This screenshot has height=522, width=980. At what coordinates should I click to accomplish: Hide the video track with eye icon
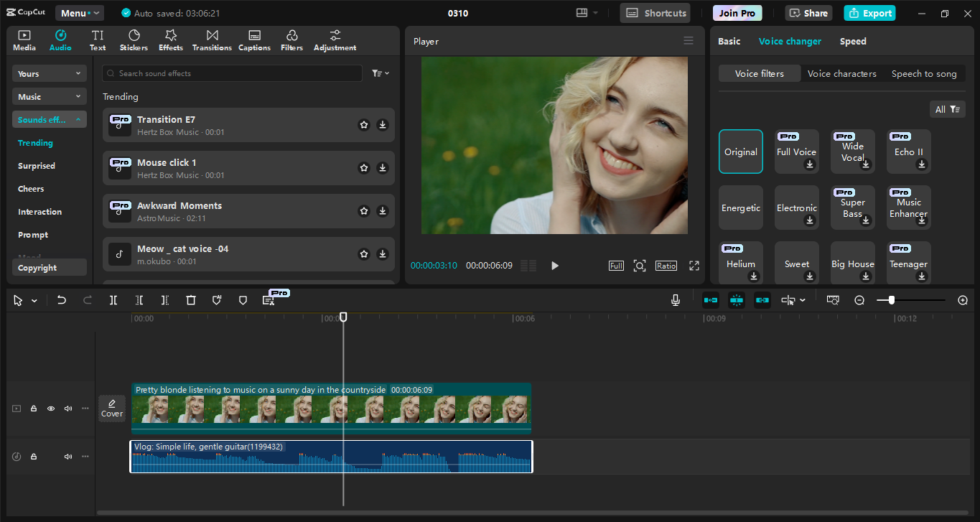51,409
